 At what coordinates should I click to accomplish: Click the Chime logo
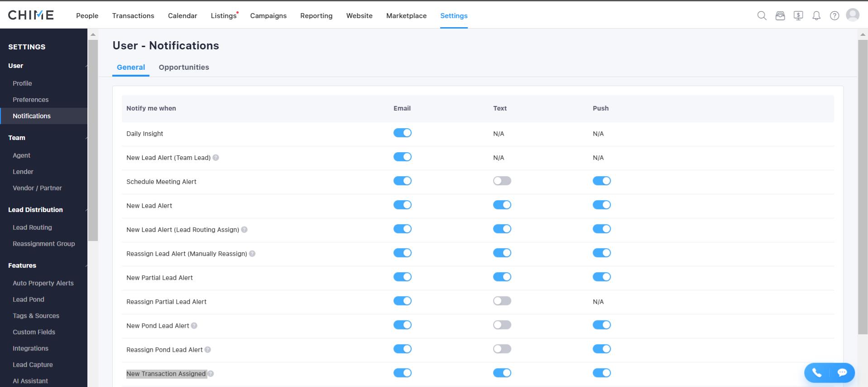click(x=31, y=15)
